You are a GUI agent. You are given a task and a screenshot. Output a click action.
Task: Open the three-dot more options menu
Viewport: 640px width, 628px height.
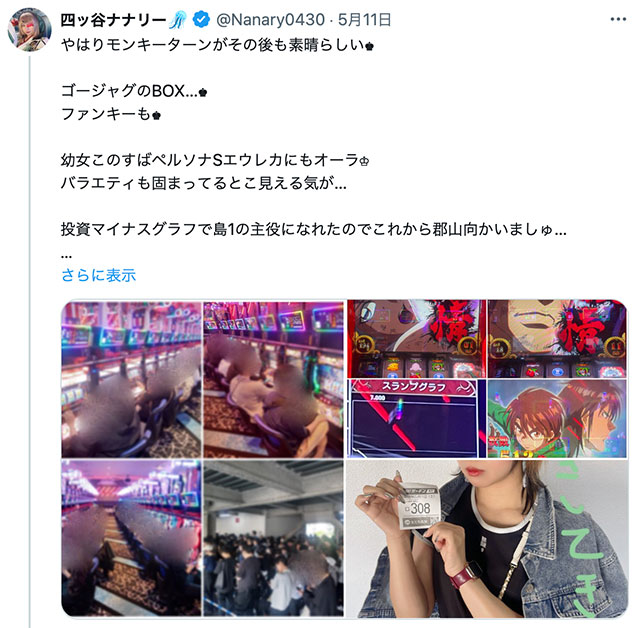[x=618, y=19]
